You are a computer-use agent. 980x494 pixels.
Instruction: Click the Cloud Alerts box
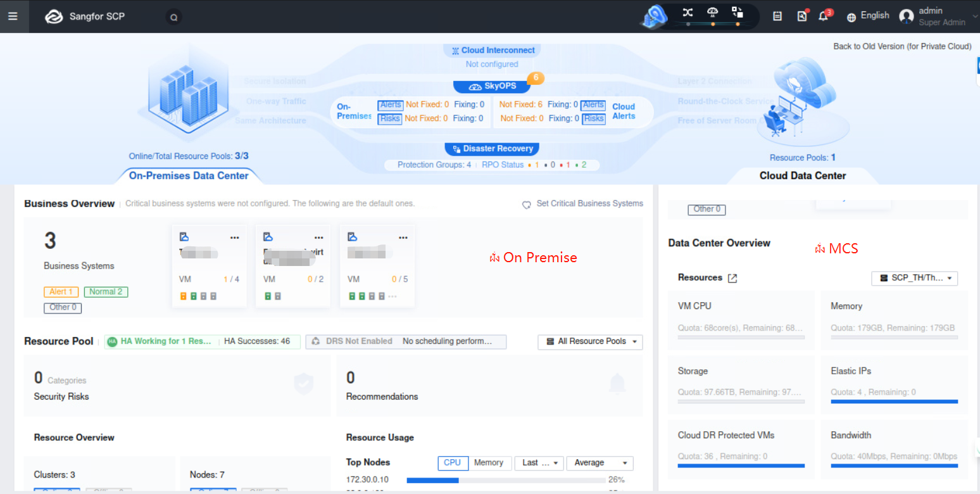tap(593, 105)
